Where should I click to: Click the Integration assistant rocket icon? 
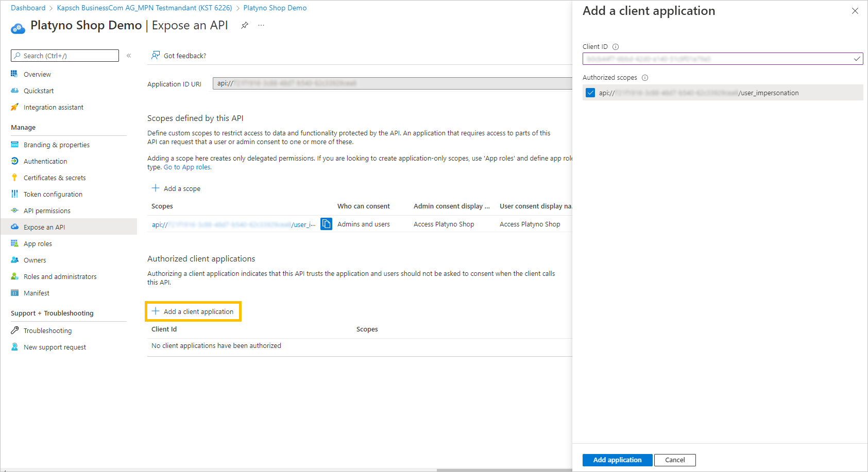14,107
